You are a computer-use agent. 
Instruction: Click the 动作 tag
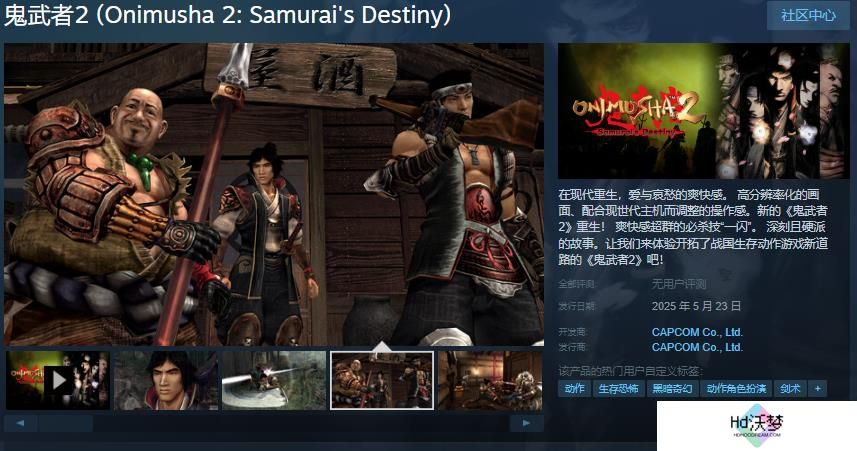pos(574,389)
